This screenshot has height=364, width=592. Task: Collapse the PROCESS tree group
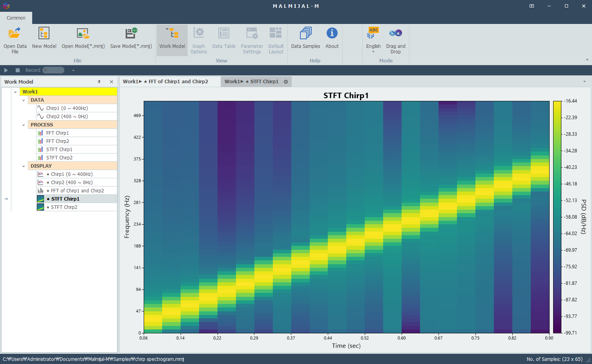coord(24,125)
